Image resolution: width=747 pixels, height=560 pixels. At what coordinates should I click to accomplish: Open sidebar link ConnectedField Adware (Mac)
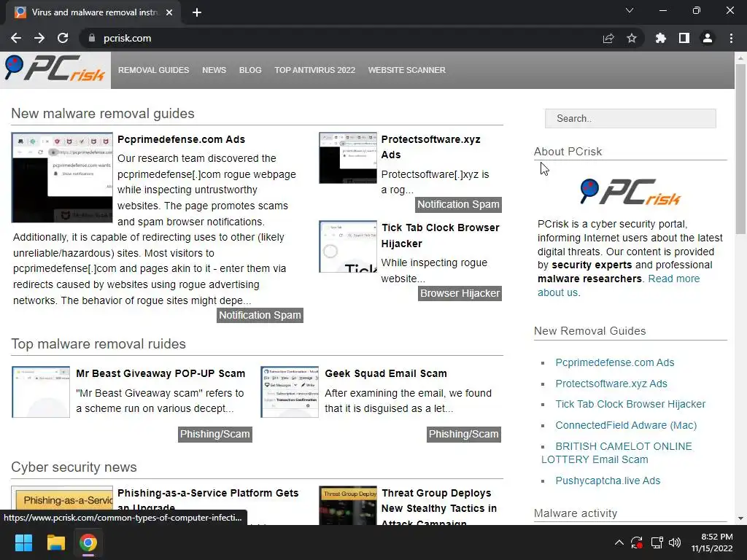click(626, 425)
